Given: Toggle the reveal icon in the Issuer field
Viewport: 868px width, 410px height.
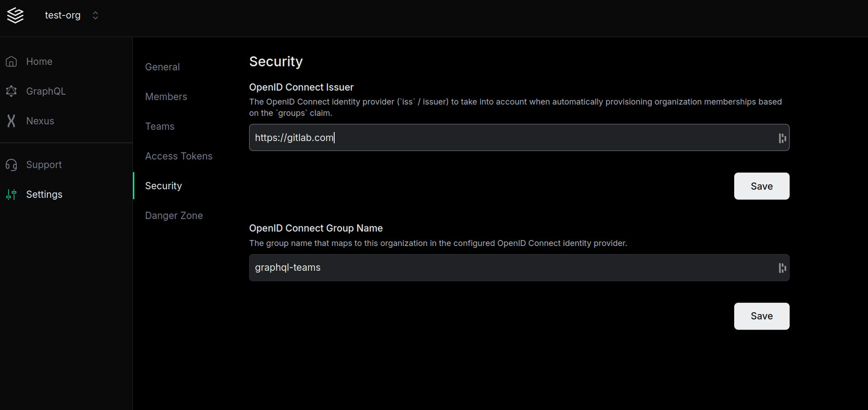Looking at the screenshot, I should (x=782, y=138).
